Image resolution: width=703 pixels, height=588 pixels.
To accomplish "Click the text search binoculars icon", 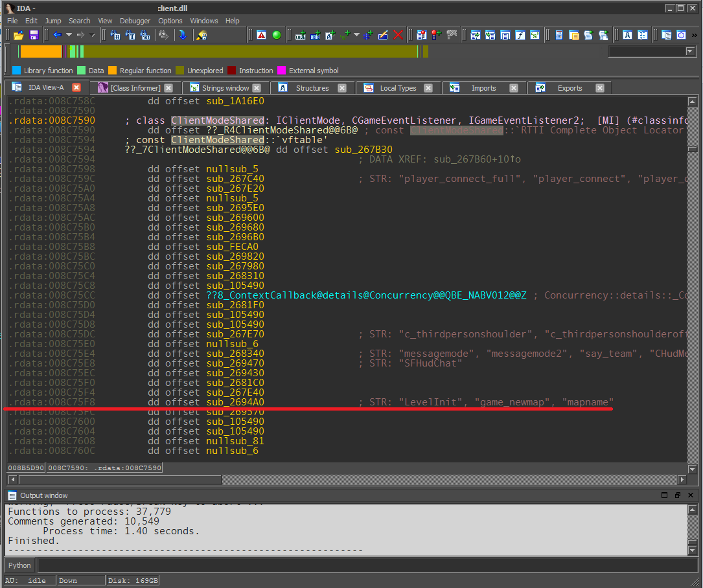I will [130, 35].
